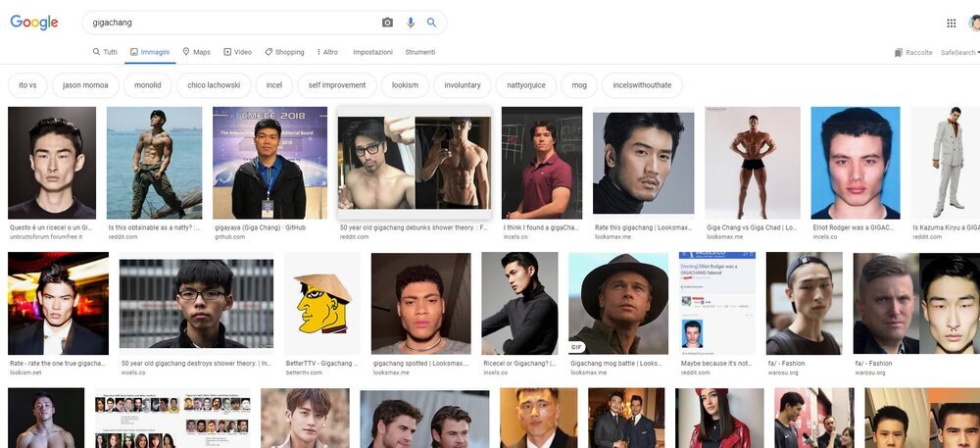Open the BetterTTV Gigachang cartoon thumbnail
Screen dimensions: 980x448
(322, 304)
